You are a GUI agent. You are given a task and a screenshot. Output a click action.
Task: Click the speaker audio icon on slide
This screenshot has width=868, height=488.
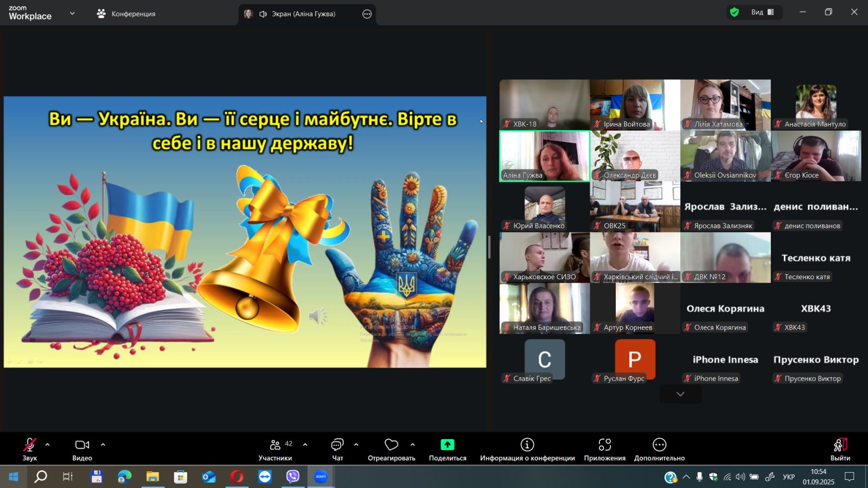[x=318, y=316]
